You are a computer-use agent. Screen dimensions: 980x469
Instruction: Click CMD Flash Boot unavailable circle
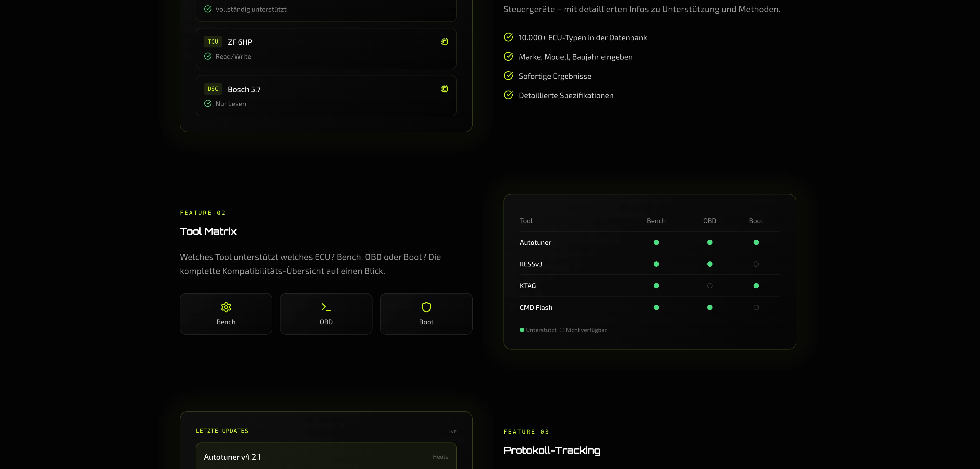coord(756,308)
